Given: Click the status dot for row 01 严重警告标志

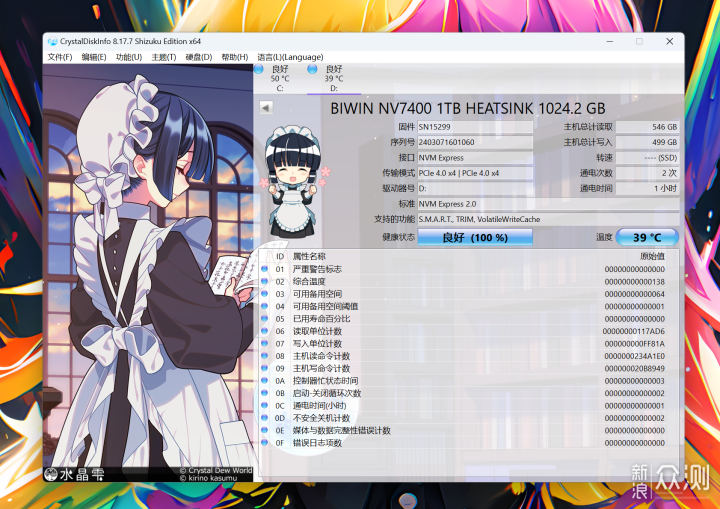Looking at the screenshot, I should [x=264, y=269].
